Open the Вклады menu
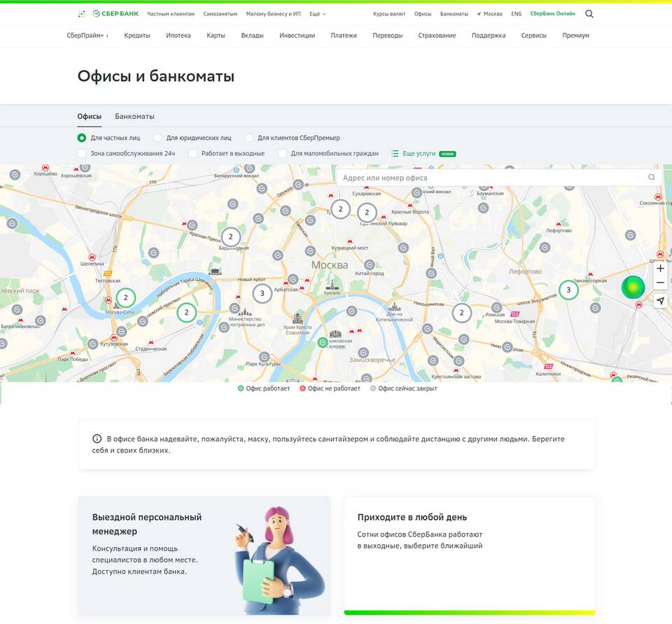The height and width of the screenshot is (624, 672). coord(253,36)
